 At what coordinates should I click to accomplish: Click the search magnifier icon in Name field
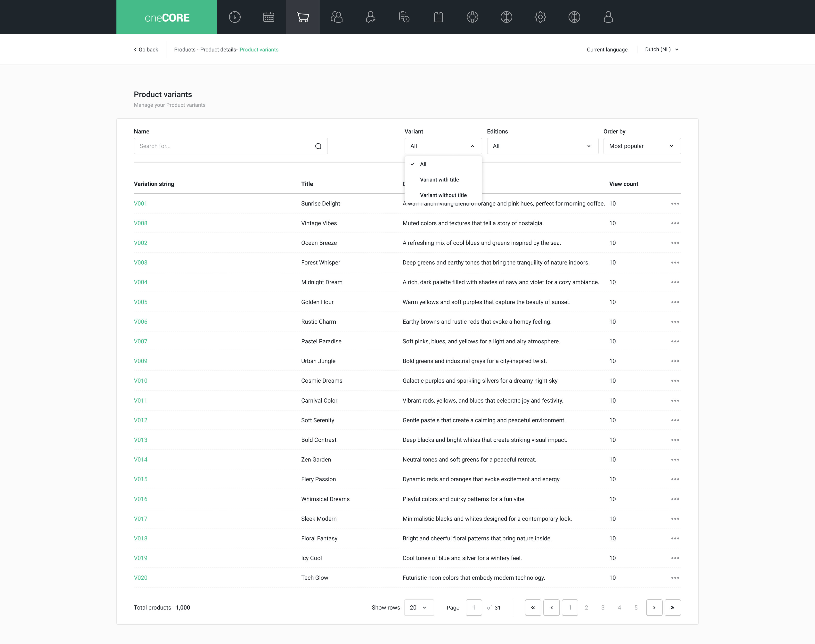click(318, 146)
